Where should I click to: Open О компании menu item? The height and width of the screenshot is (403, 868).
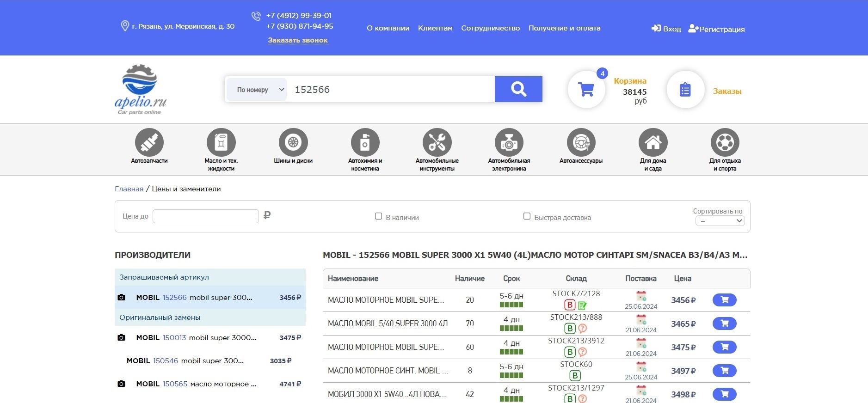coord(388,28)
